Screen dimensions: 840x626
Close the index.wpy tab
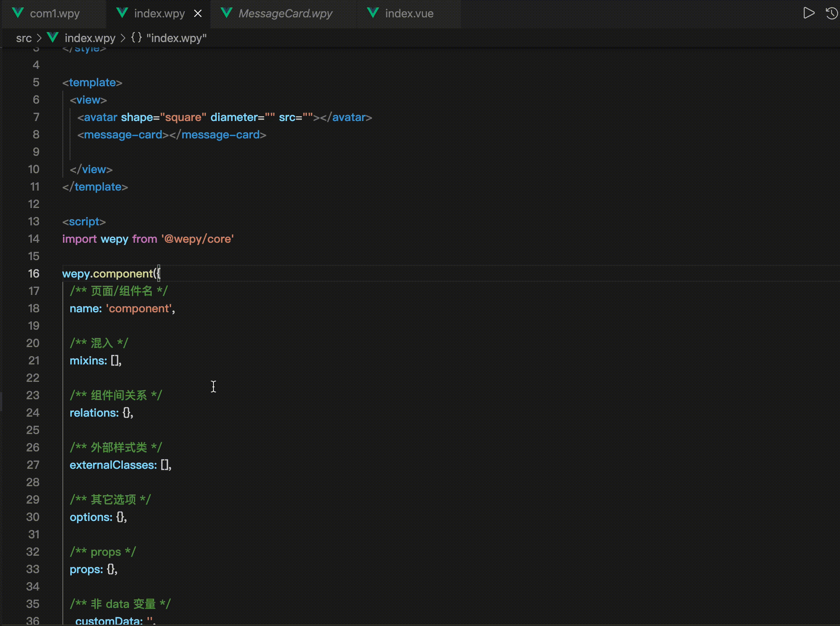click(x=198, y=14)
